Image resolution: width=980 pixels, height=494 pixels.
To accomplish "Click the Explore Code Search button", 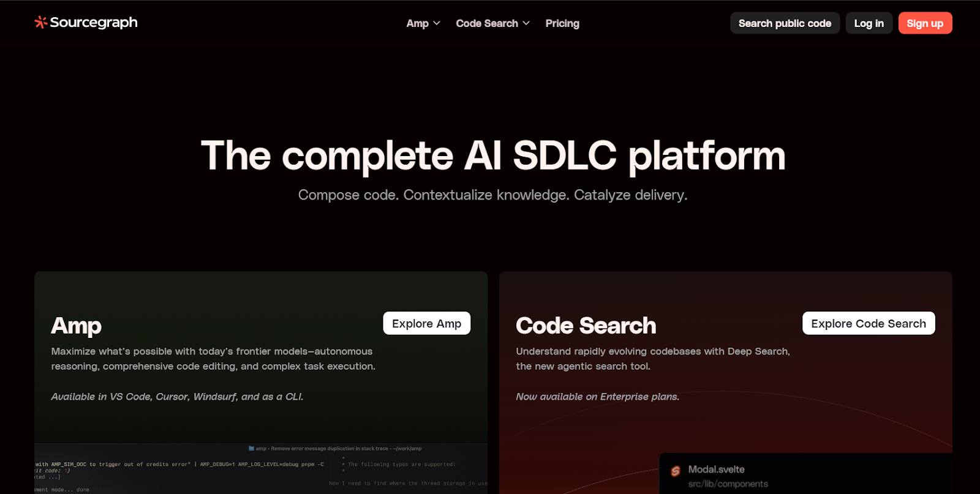I will [868, 323].
